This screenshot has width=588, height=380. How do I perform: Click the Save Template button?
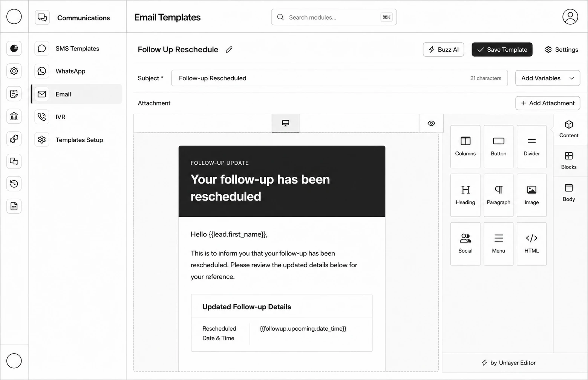coord(502,49)
